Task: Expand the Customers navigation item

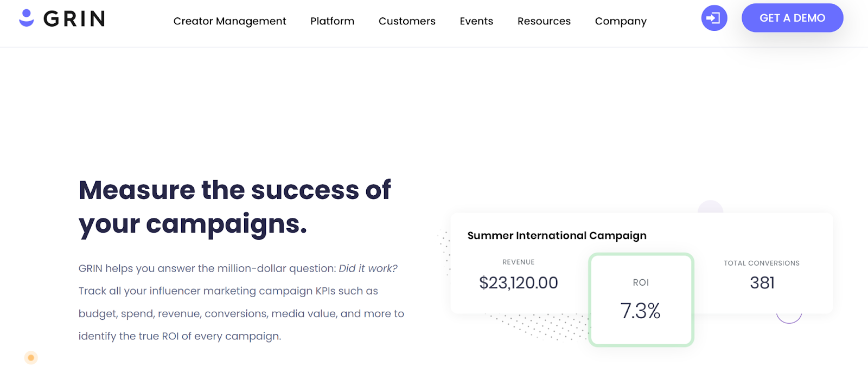Action: (x=407, y=21)
